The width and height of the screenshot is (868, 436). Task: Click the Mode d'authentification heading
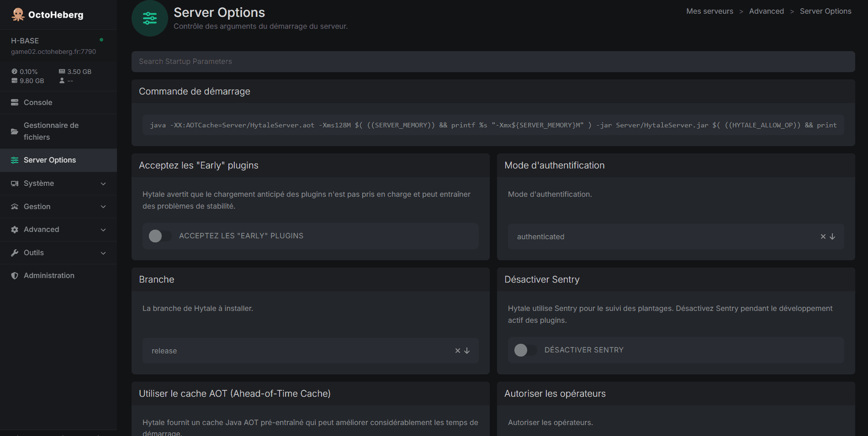[554, 165]
